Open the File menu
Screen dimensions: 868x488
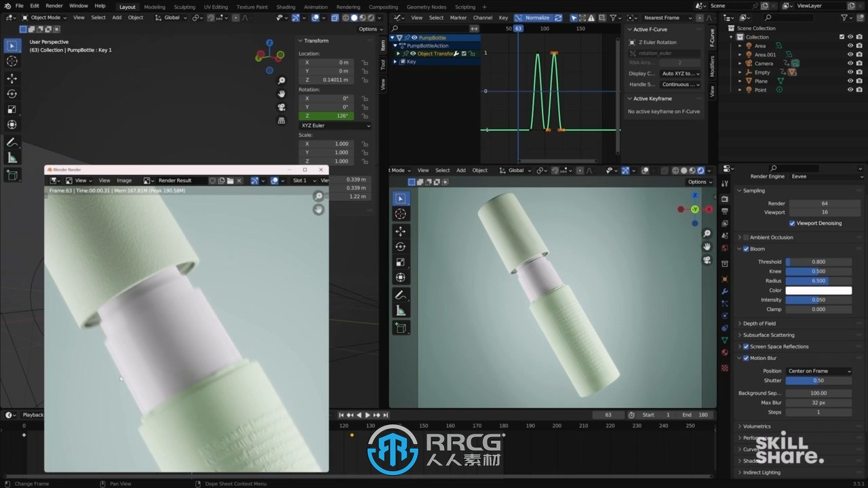[19, 5]
